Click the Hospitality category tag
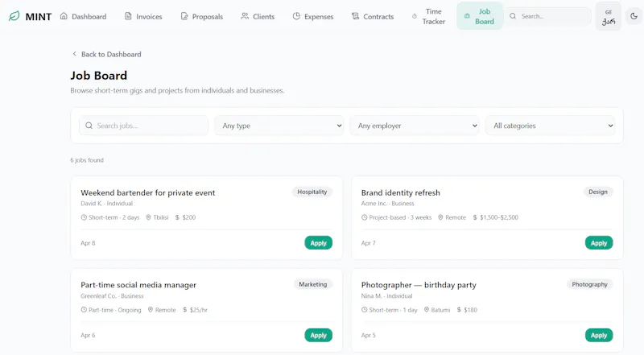Viewport: 644px width, 355px height. point(312,192)
